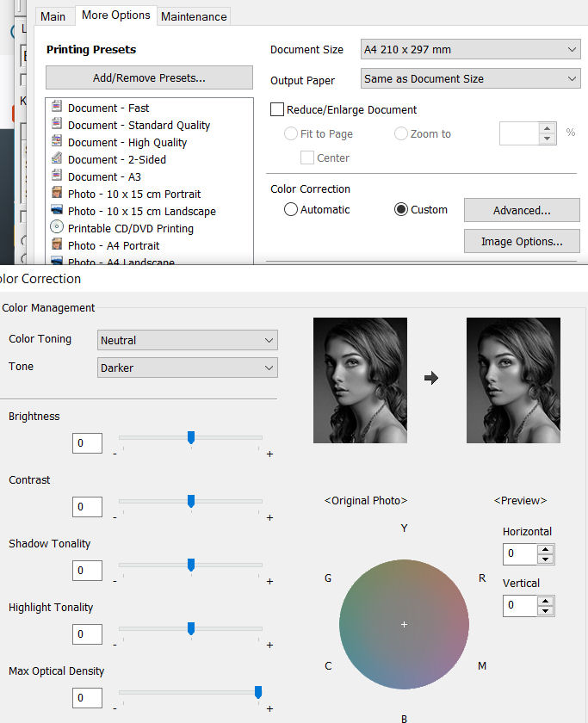The height and width of the screenshot is (723, 588).
Task: Pick the Document - 2-Sided preset icon
Action: (x=57, y=159)
